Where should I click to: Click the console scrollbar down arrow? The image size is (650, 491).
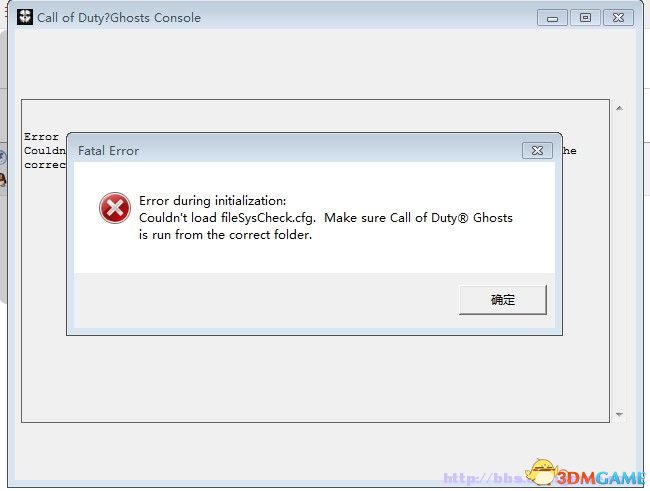coord(619,414)
